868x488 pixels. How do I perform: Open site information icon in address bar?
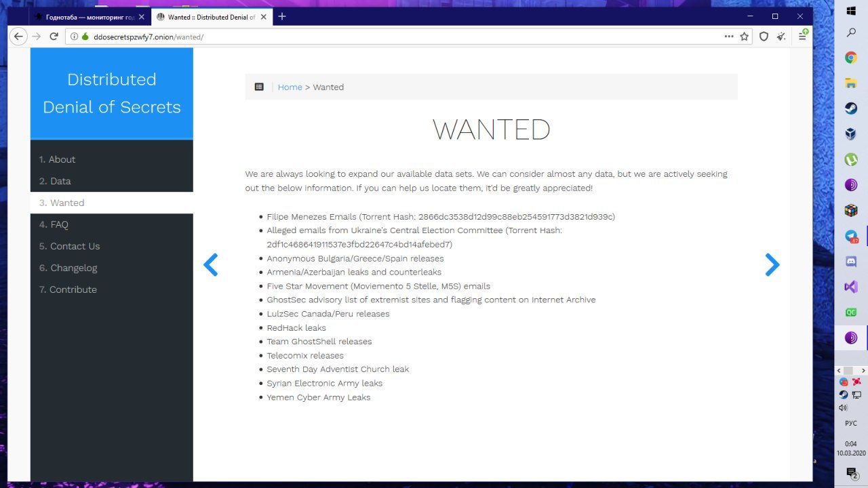coord(74,37)
